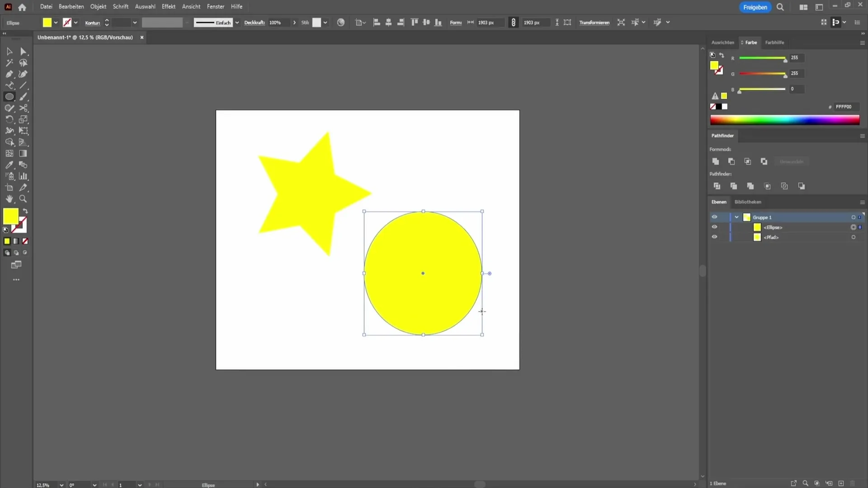Set fill to None in toolbar
The image size is (868, 488).
(x=25, y=241)
